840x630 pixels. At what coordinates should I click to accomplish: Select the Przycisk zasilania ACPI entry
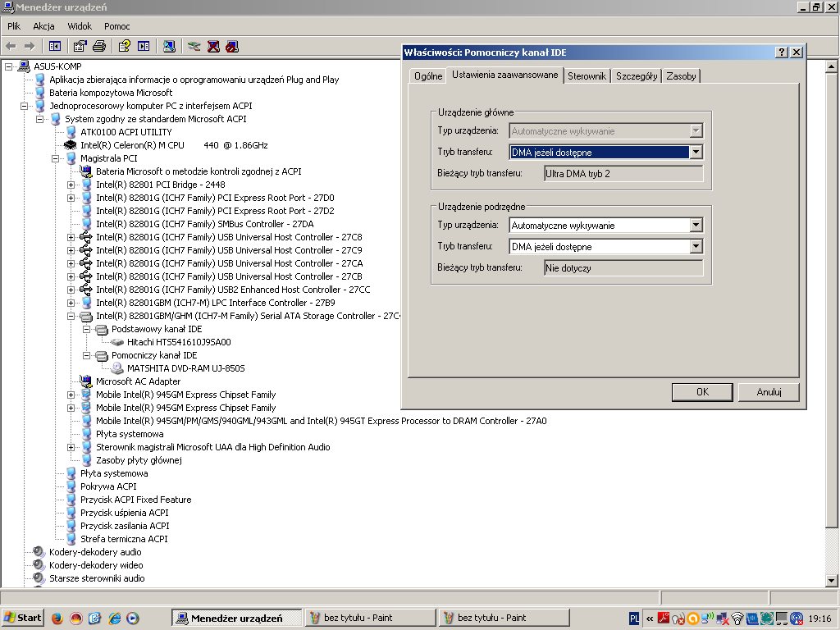pos(125,526)
